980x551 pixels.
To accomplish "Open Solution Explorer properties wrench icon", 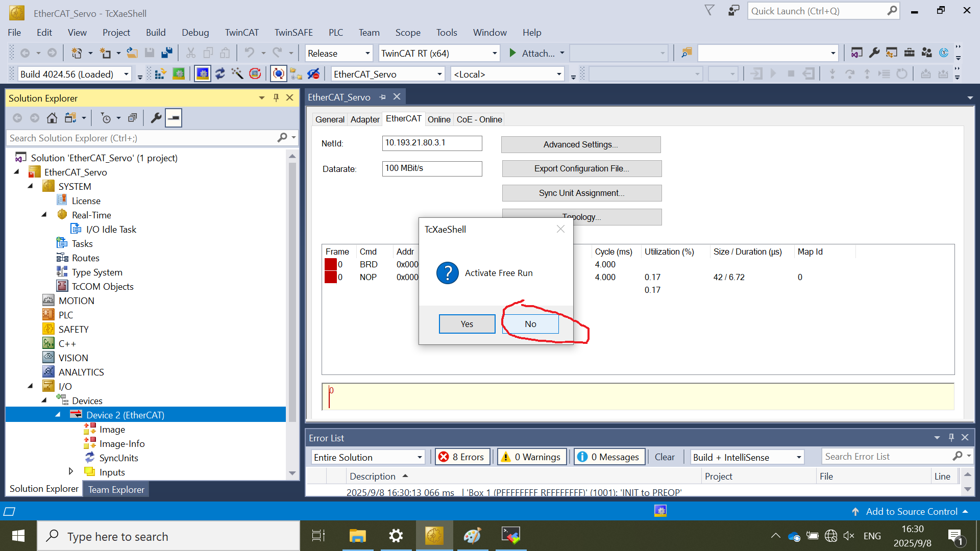I will click(156, 118).
